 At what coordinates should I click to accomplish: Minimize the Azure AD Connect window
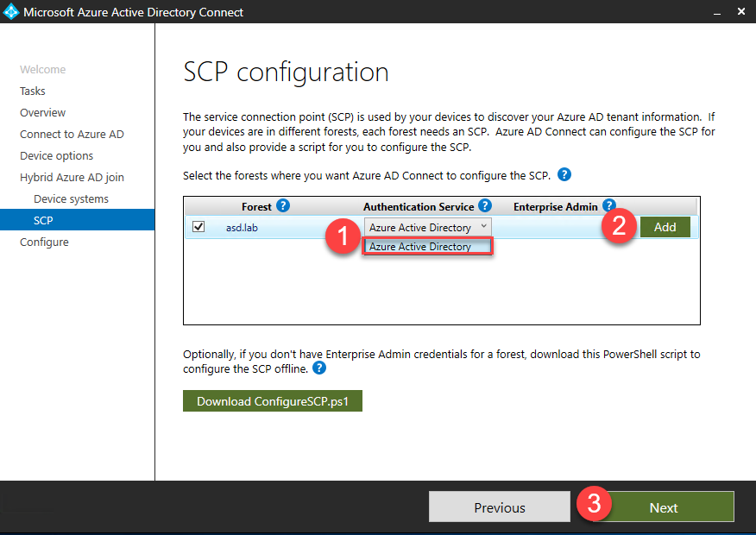tap(716, 12)
